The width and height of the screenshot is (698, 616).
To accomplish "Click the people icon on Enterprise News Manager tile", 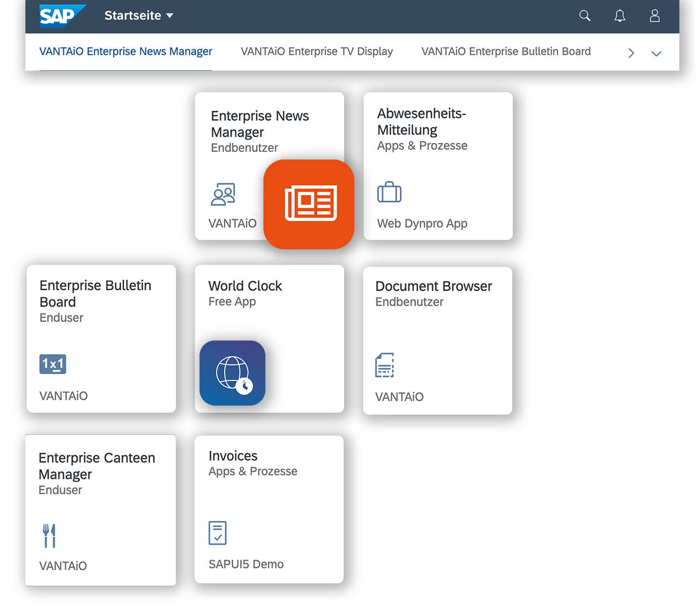I will (223, 193).
